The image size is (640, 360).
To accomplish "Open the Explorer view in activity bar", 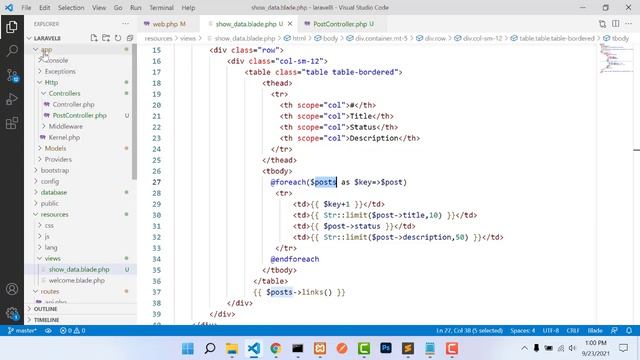I will (x=12, y=27).
